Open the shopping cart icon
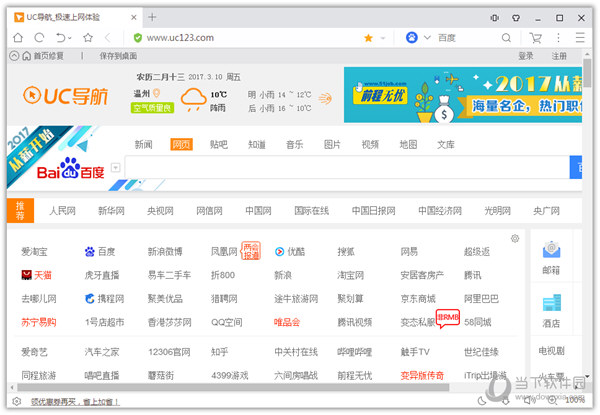This screenshot has width=600, height=415. [535, 38]
